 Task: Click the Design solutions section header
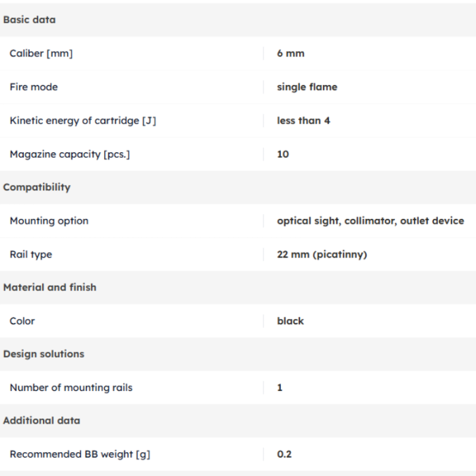[44, 354]
